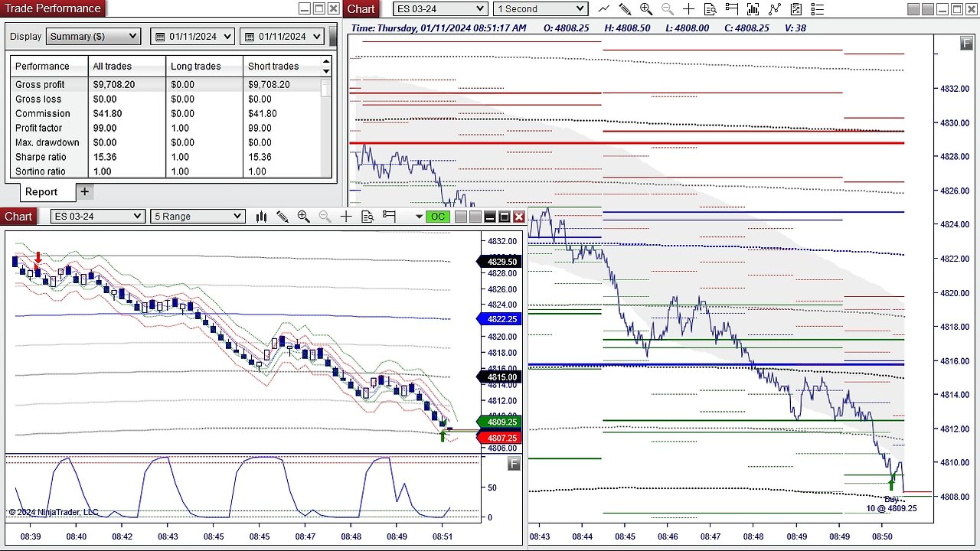The image size is (980, 551).
Task: Select the Profit factor row label
Action: point(39,128)
